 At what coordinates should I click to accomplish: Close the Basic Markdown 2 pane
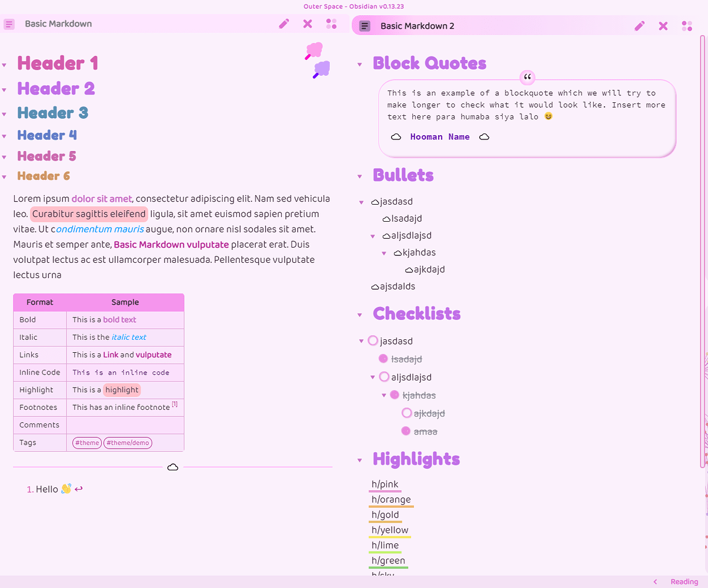(x=663, y=26)
